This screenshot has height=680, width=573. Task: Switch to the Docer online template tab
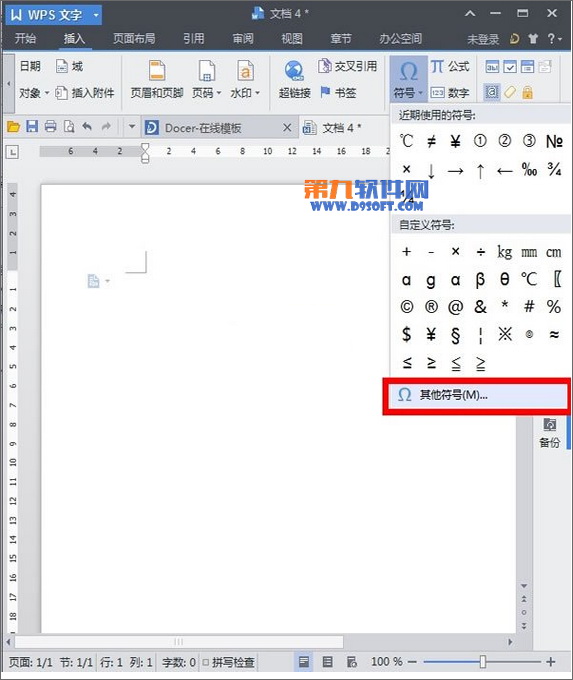click(203, 128)
